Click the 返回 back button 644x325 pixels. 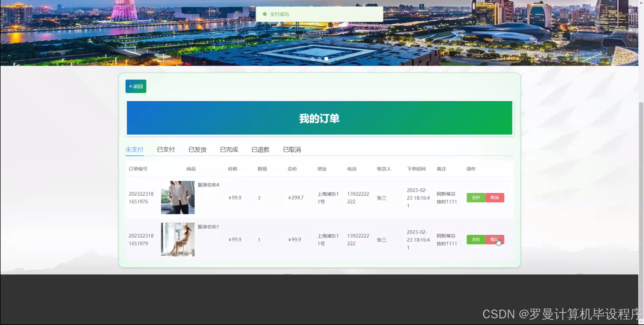click(x=136, y=86)
